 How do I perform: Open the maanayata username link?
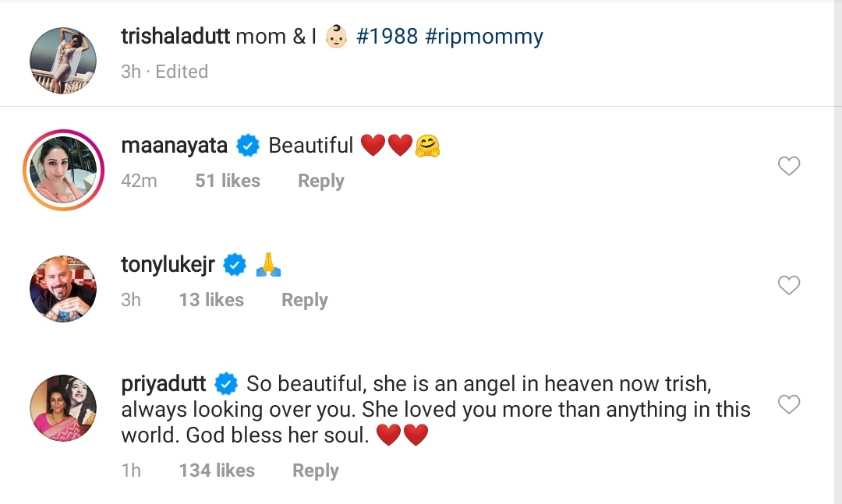point(174,145)
